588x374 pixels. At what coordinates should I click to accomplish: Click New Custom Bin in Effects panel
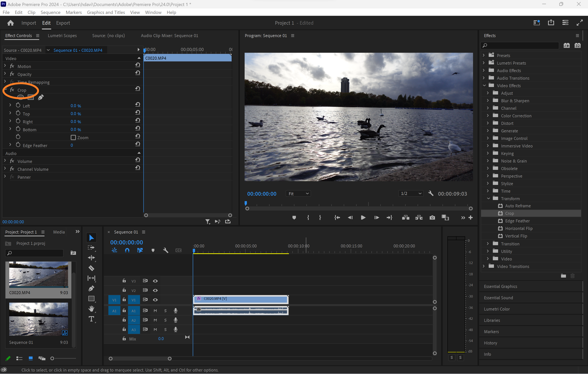563,276
